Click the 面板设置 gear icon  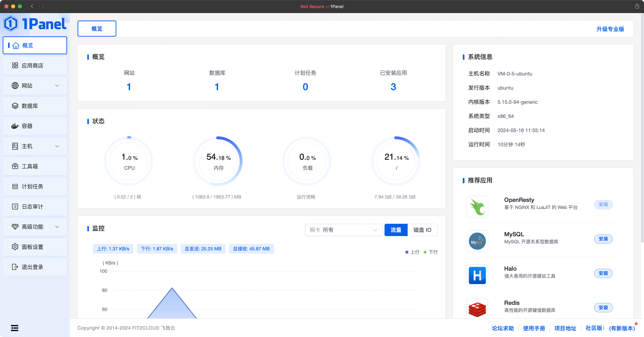15,247
